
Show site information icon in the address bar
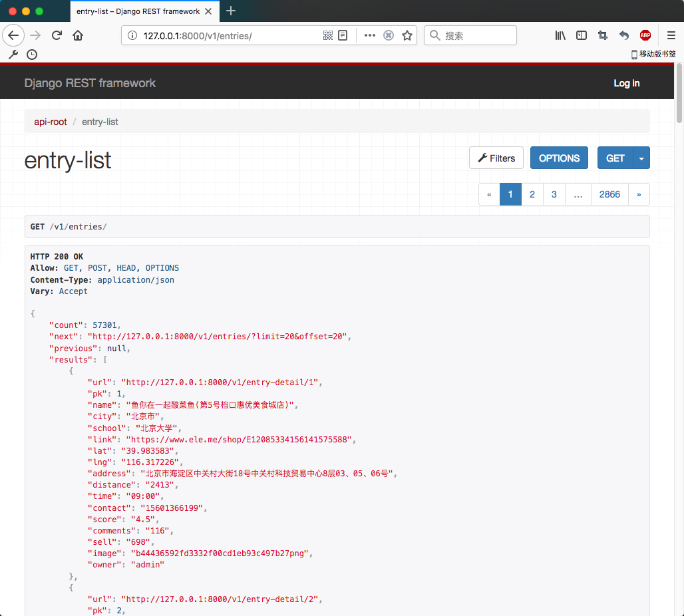click(x=132, y=35)
